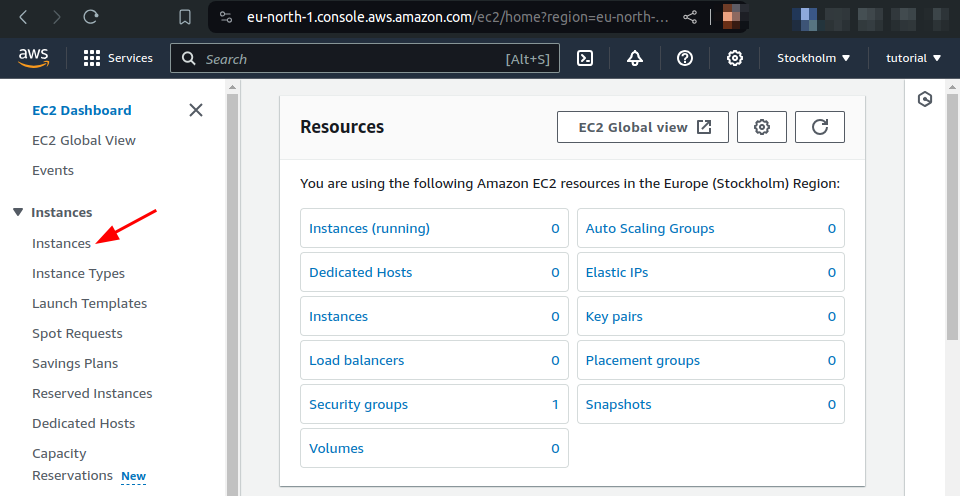
Task: Click Security groups resource link
Action: [358, 405]
